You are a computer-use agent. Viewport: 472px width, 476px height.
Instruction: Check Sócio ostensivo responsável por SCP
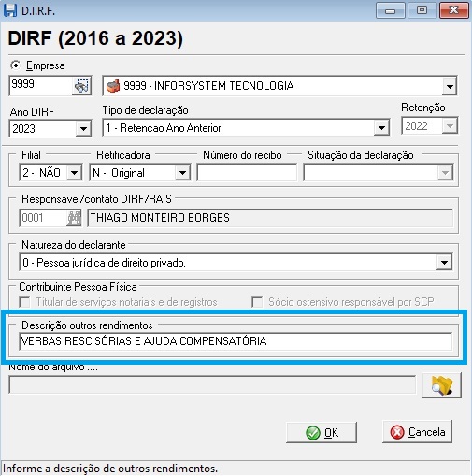point(257,302)
